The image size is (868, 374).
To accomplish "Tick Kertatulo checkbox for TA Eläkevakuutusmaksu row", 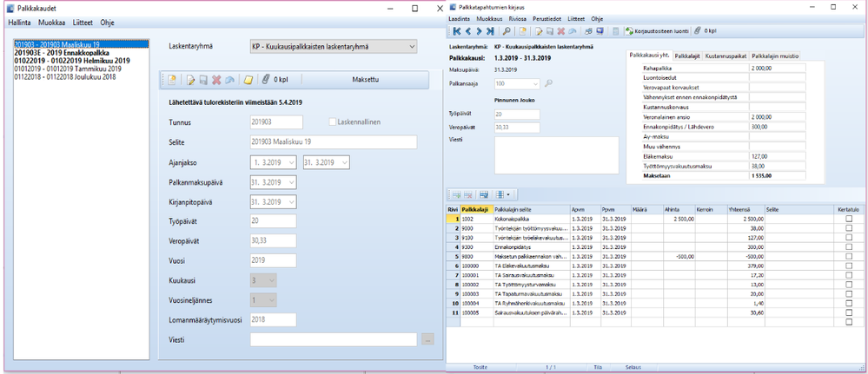I will pyautogui.click(x=849, y=266).
